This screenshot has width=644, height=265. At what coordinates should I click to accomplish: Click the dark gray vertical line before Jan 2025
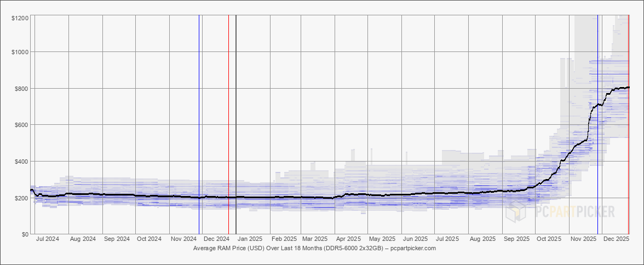coord(235,124)
